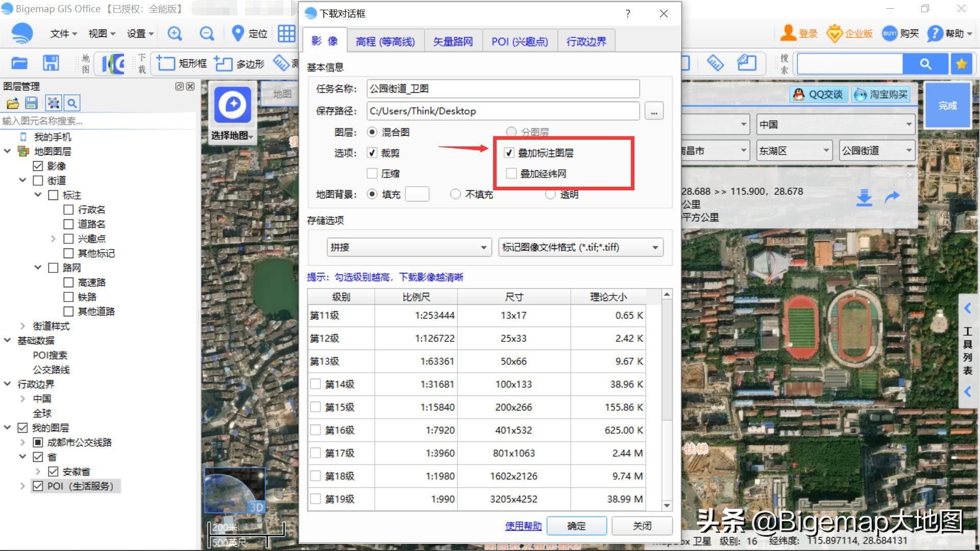
Task: Open the 拼接 storage option dropdown
Action: coord(483,247)
